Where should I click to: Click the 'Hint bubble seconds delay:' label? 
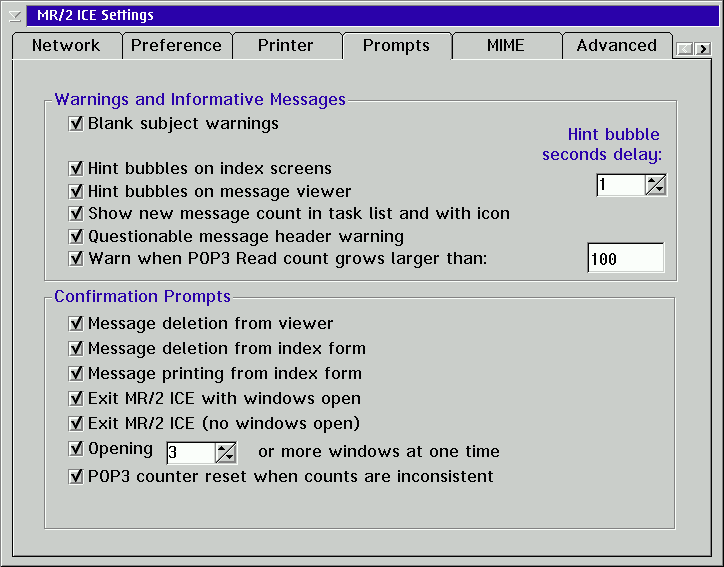(x=602, y=144)
